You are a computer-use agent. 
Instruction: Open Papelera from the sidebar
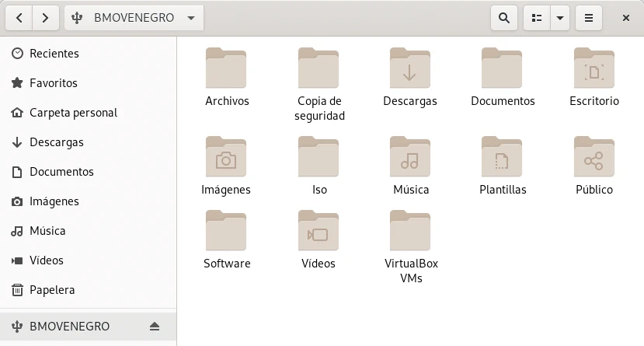(52, 290)
